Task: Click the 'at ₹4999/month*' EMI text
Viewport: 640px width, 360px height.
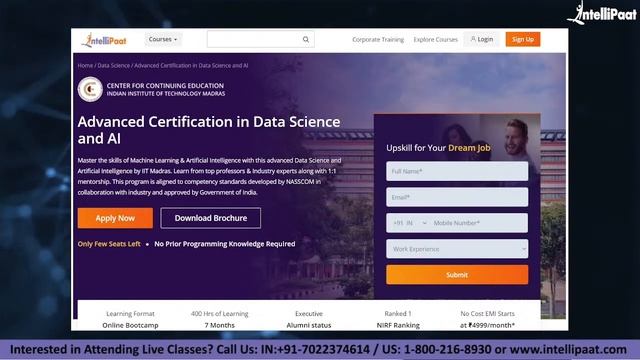Action: tap(487, 325)
